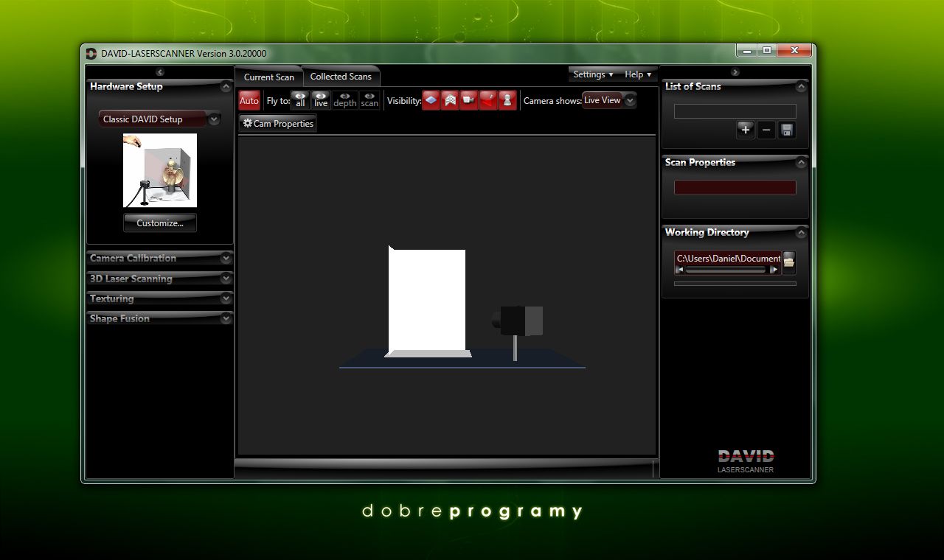Viewport: 944px width, 560px height.
Task: Save scans with the floppy disk icon
Action: [x=787, y=130]
